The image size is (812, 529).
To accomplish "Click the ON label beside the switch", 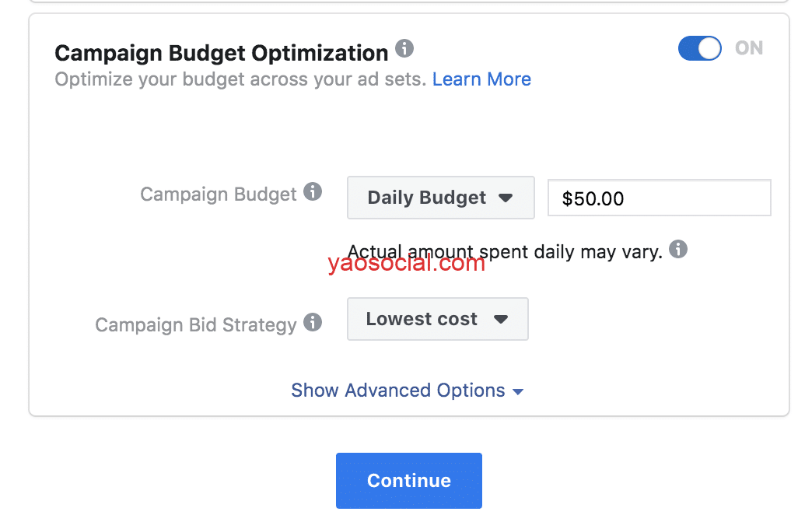I will (x=749, y=48).
